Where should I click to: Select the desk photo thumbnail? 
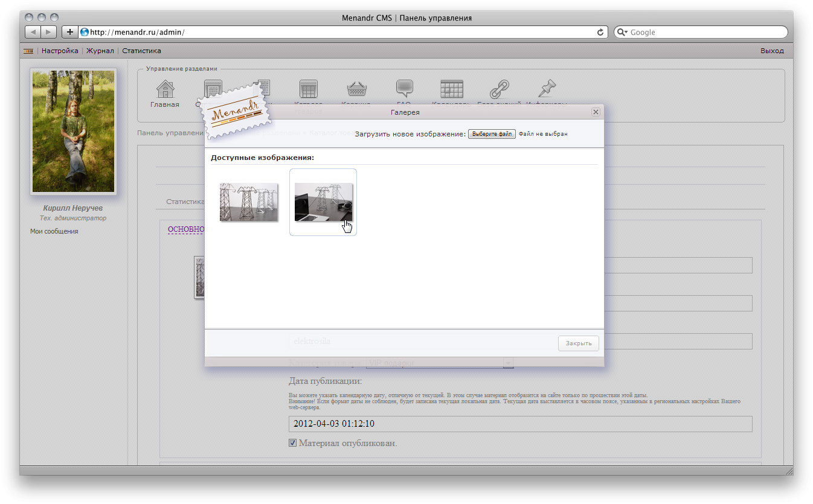pyautogui.click(x=323, y=202)
